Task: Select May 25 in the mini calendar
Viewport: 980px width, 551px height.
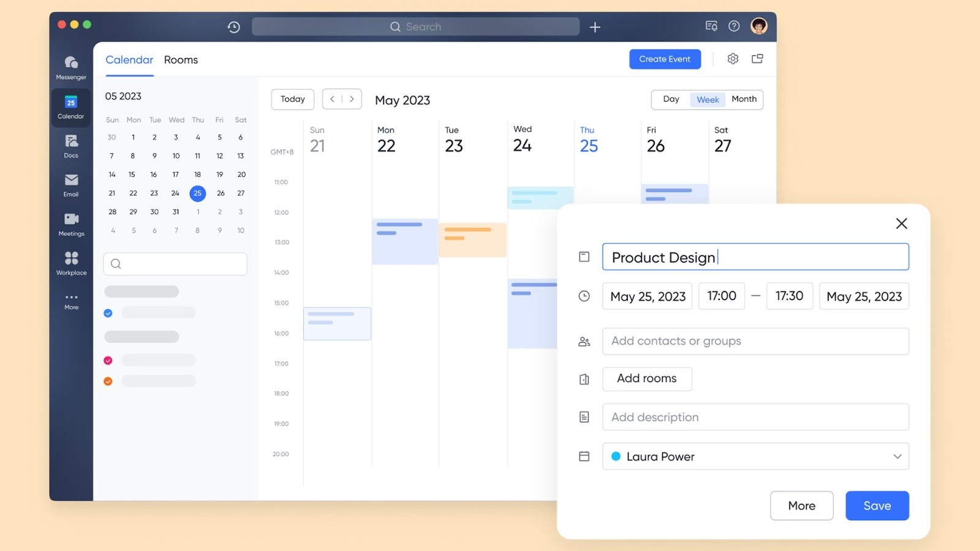Action: tap(197, 193)
